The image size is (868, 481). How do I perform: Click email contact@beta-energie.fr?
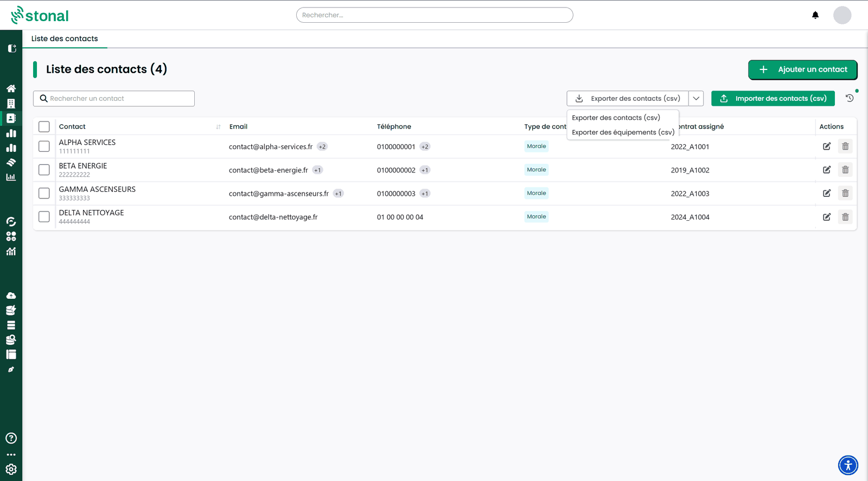coord(269,170)
